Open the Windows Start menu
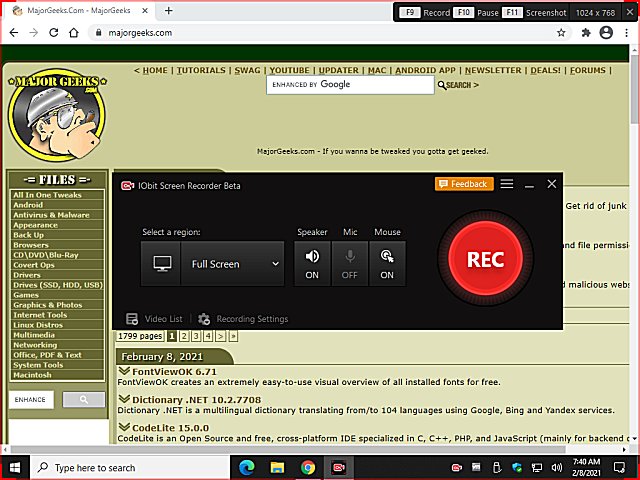640x480 pixels. [15, 467]
